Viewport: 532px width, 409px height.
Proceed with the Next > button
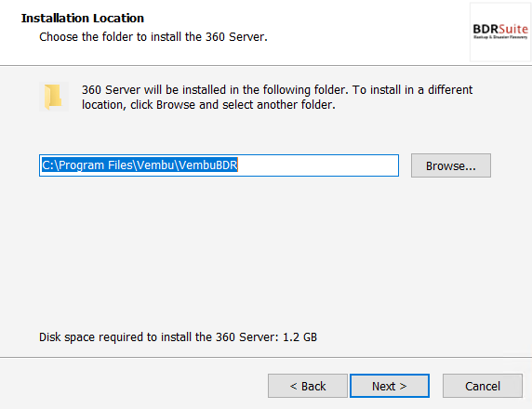390,386
